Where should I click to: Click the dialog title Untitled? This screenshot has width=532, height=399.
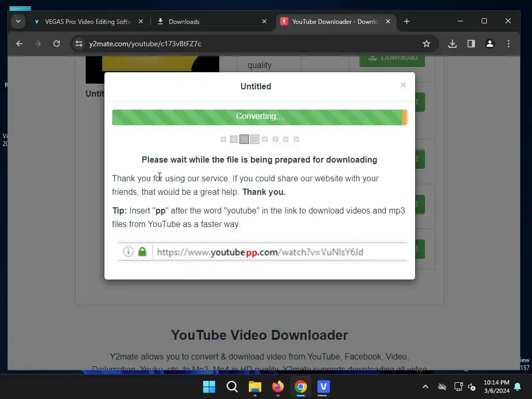tap(256, 87)
